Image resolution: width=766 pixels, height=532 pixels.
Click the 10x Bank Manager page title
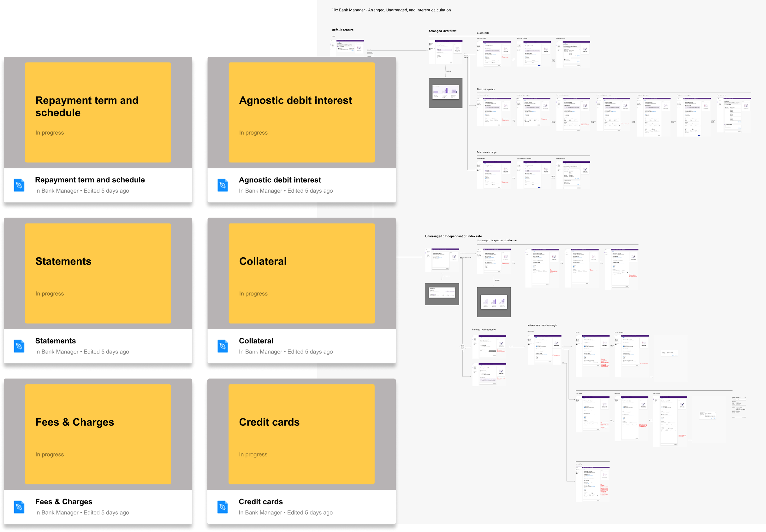click(x=391, y=10)
